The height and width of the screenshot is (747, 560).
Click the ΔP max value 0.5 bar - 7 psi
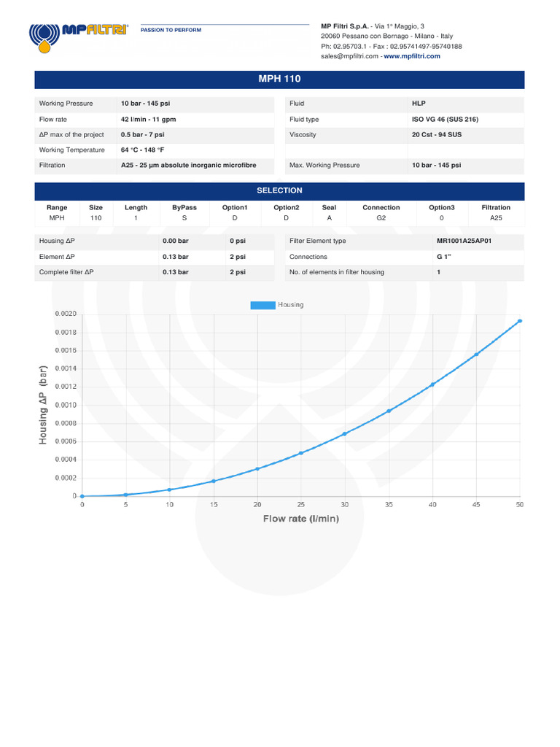(x=142, y=135)
